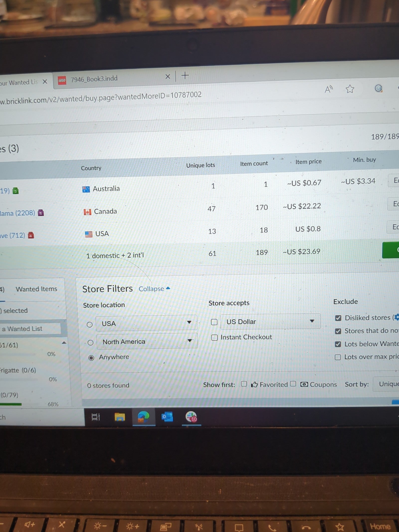The width and height of the screenshot is (399, 532).
Task: Click the ~US $22.22 price in the Canada row
Action: (x=302, y=206)
